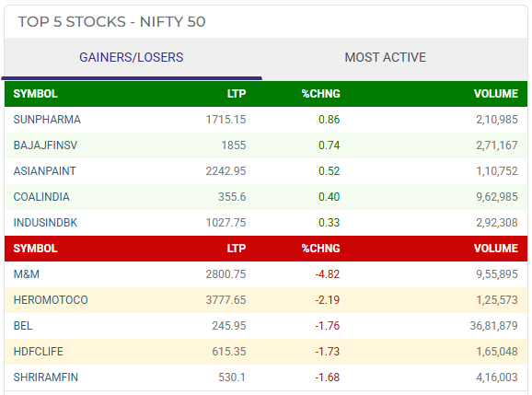Select ASIANPAINT volume 1,10,752

pyautogui.click(x=497, y=171)
